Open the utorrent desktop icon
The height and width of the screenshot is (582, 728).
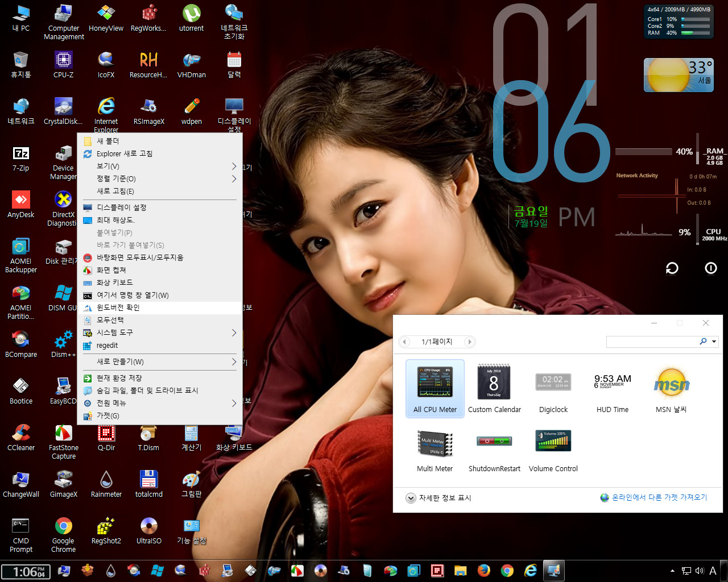click(191, 18)
